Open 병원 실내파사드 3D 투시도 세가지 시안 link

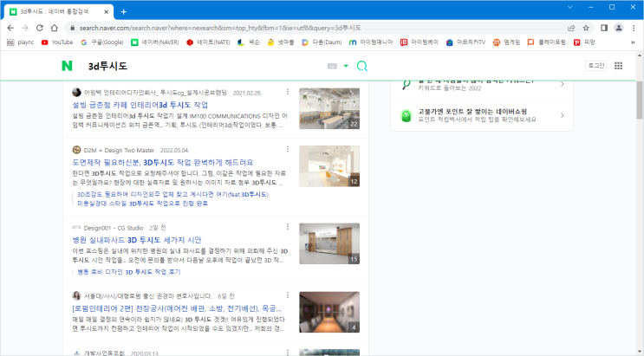point(137,240)
